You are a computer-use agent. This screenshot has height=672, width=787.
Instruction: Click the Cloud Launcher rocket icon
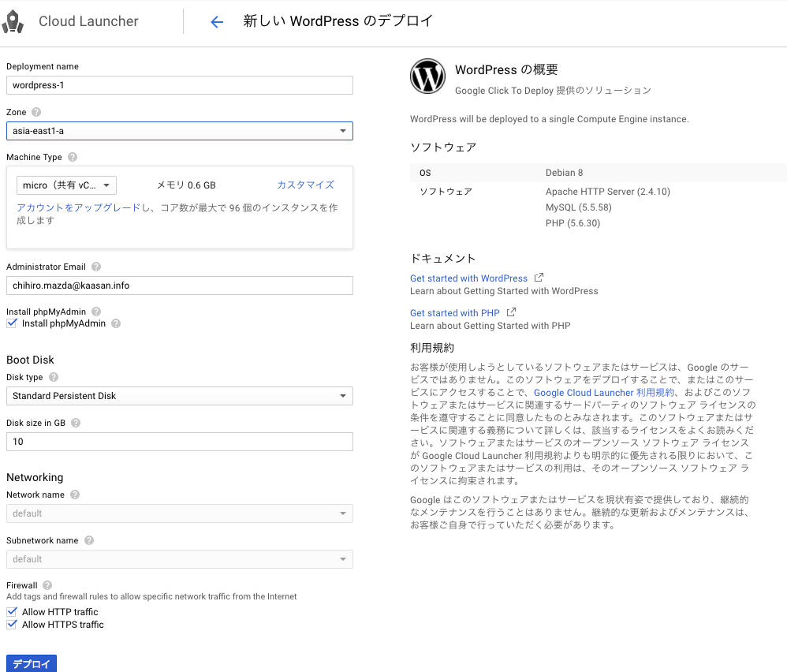click(13, 21)
